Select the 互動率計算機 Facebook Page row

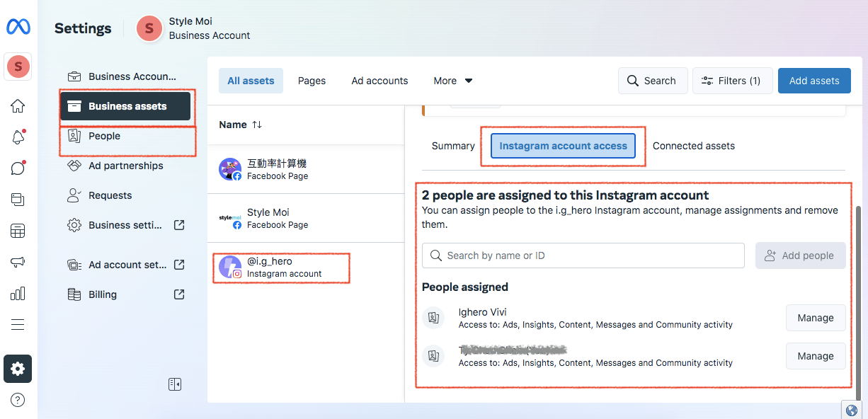point(306,169)
